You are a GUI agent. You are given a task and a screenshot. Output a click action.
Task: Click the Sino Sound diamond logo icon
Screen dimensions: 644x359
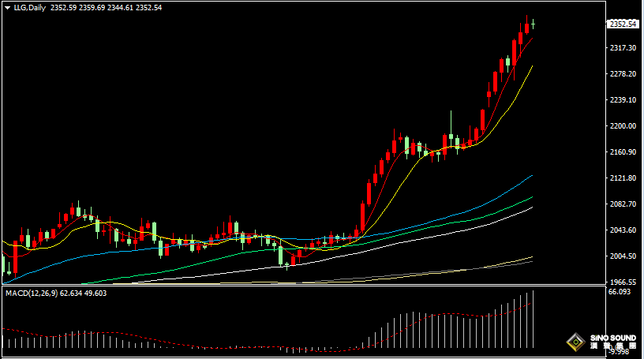(576, 342)
